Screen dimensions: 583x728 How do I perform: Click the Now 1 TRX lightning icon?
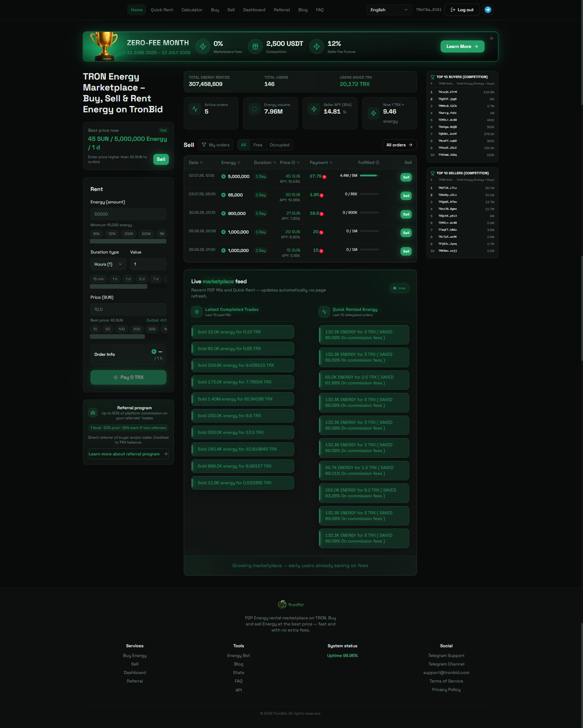click(373, 114)
